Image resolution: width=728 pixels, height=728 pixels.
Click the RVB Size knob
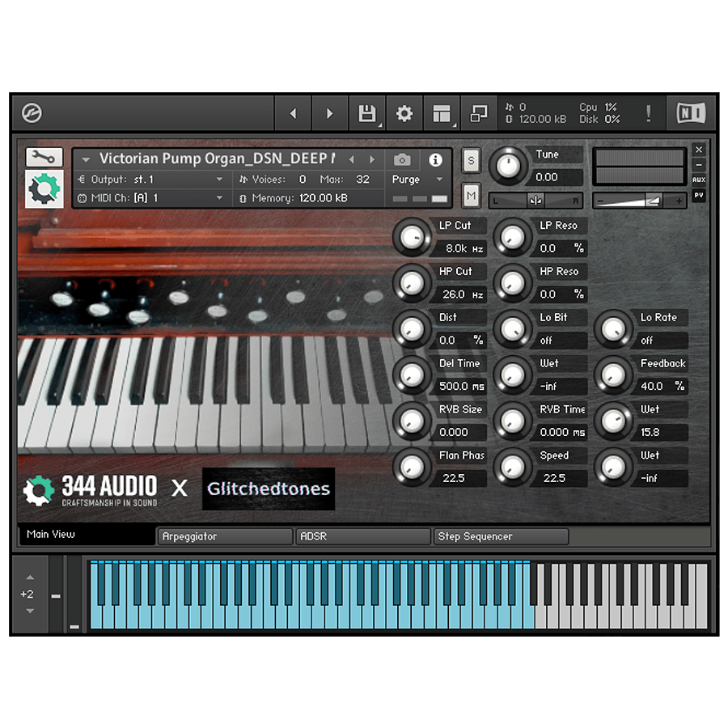[x=413, y=421]
